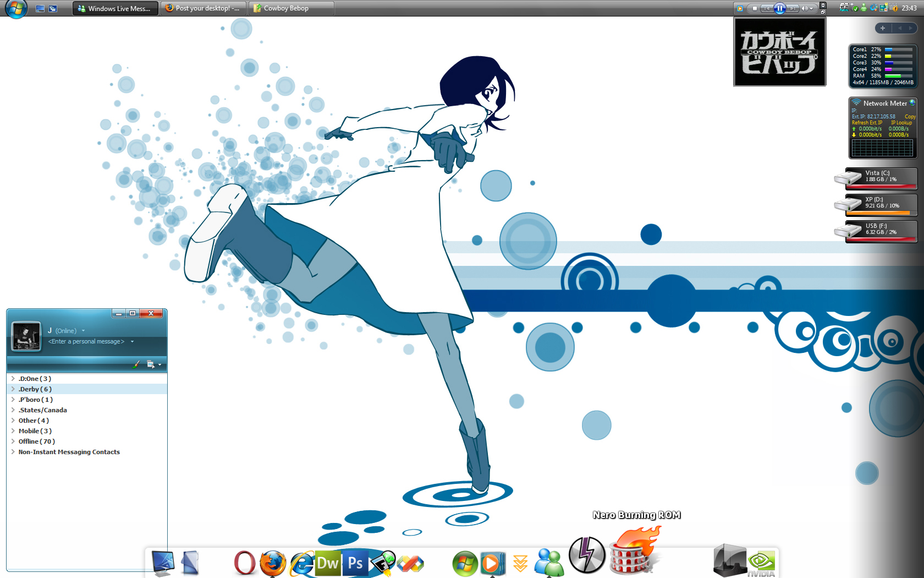Click the Windows Vista Start orb

[16, 9]
